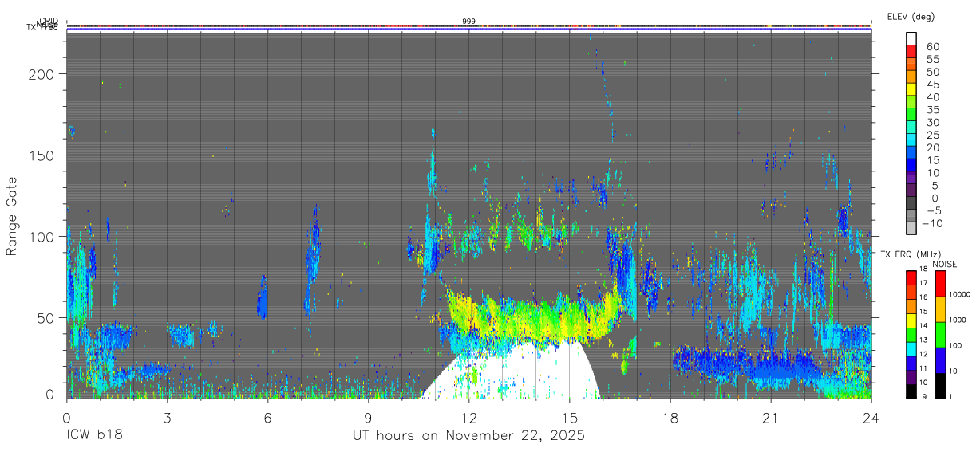Click the Range Gate axis title
Image resolution: width=980 pixels, height=452 pixels.
pyautogui.click(x=12, y=217)
